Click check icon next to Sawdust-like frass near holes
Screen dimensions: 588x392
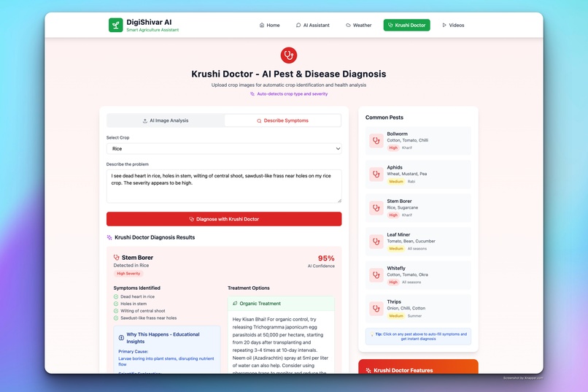click(116, 318)
